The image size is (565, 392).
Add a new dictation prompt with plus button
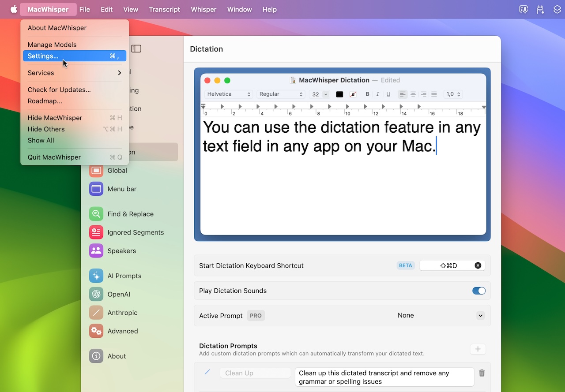pos(478,349)
